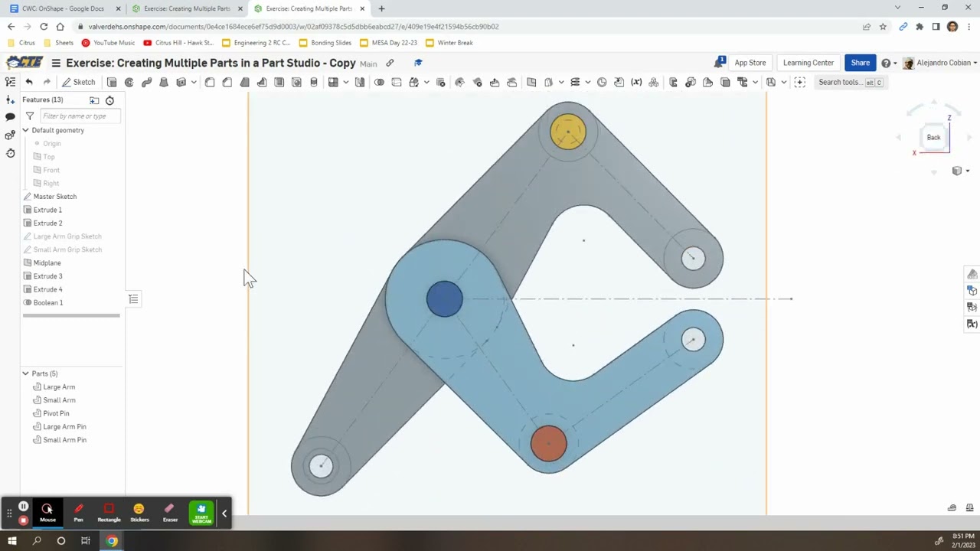Image resolution: width=980 pixels, height=551 pixels.
Task: Open the Winter Break bookmark folder
Action: point(449,43)
